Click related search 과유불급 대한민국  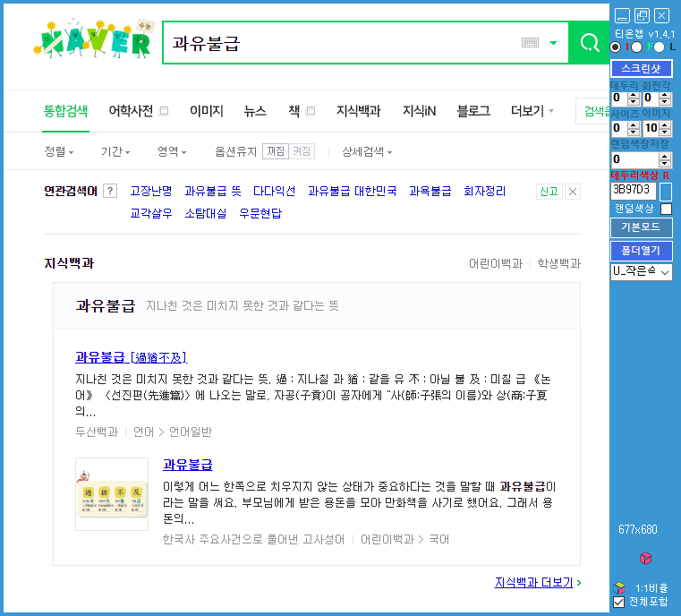353,191
